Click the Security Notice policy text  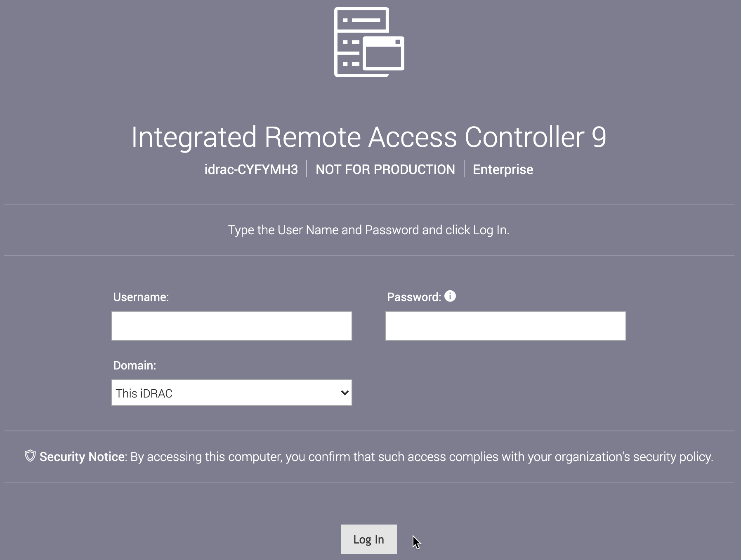[376, 456]
